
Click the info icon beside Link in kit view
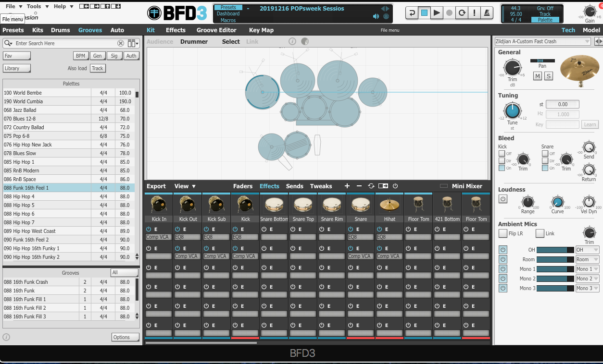click(x=292, y=42)
